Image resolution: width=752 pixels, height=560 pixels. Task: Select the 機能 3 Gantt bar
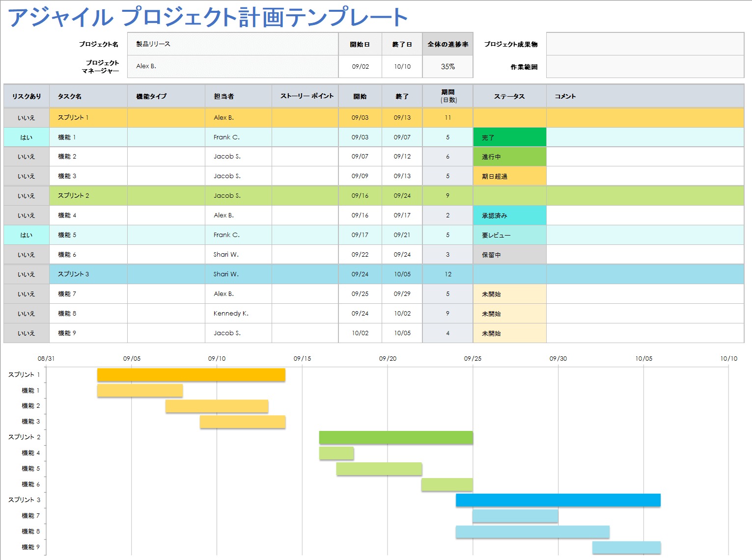[x=243, y=422]
